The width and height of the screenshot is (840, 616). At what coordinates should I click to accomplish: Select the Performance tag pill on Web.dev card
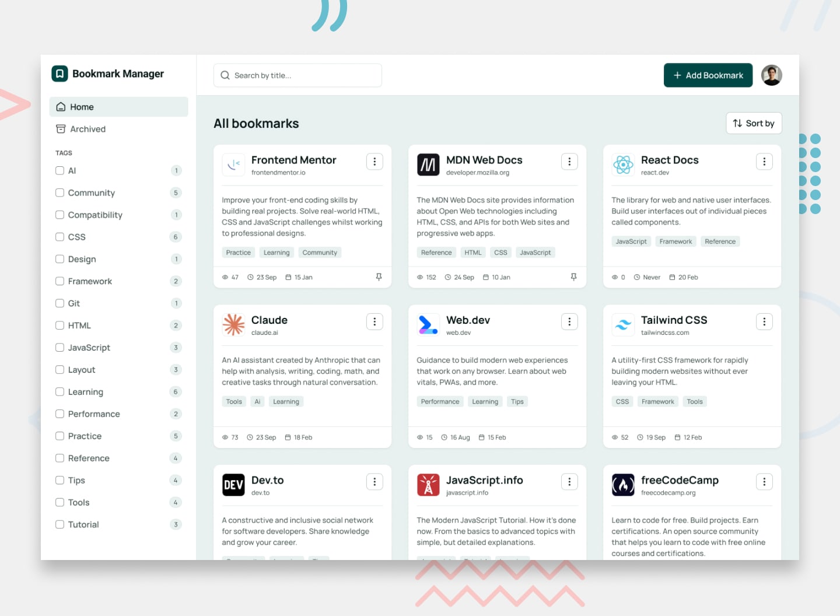[x=440, y=401]
